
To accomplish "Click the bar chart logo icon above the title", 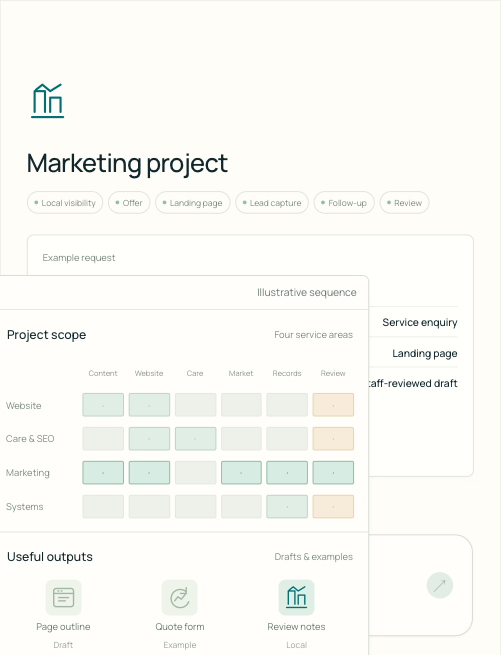I will [48, 101].
